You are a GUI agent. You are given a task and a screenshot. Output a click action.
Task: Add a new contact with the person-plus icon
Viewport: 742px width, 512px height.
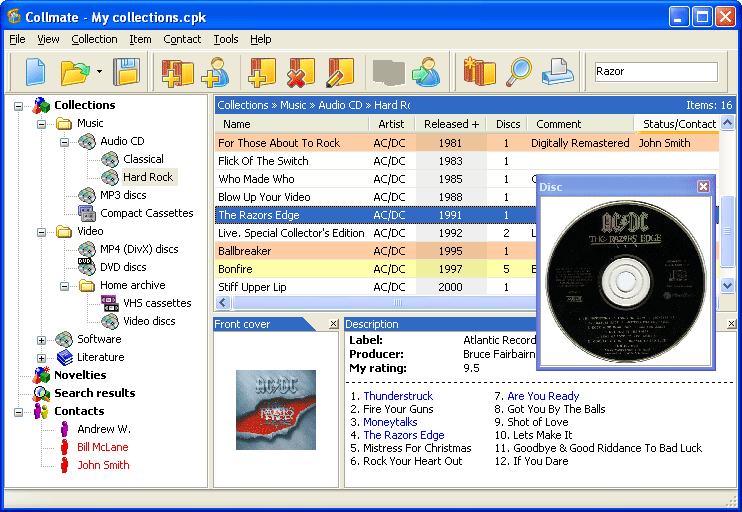(215, 72)
